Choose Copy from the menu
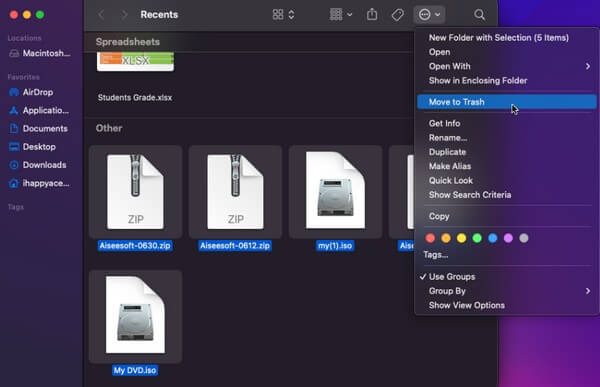This screenshot has height=387, width=600. (439, 216)
